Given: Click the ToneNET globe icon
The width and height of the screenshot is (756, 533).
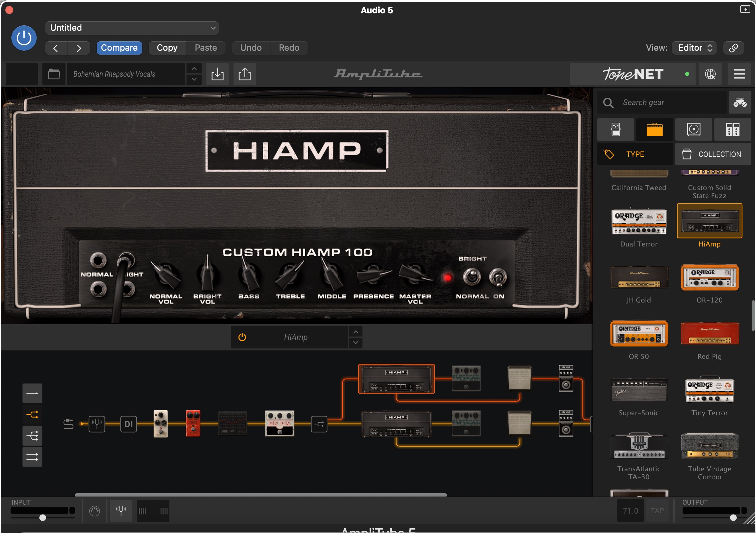Looking at the screenshot, I should (x=710, y=74).
